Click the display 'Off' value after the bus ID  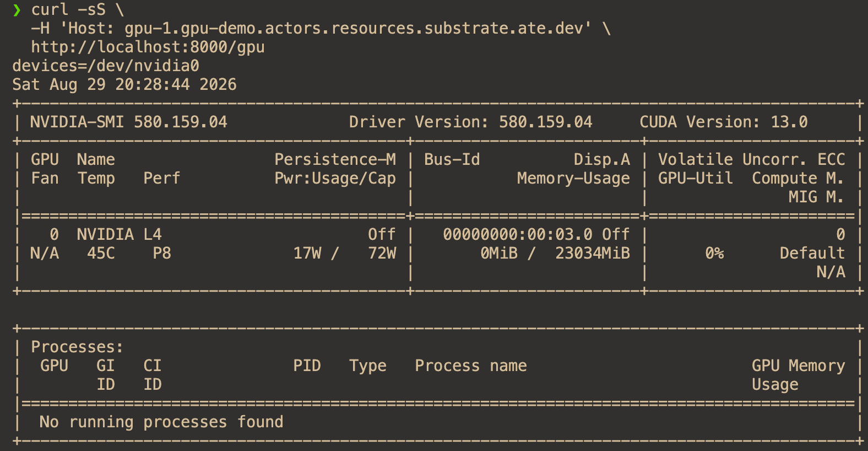click(616, 235)
